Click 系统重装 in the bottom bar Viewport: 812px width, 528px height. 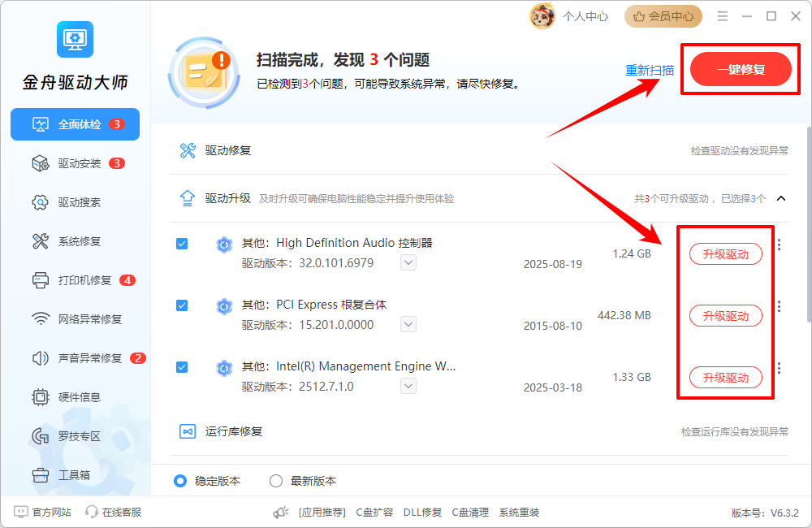pos(520,513)
